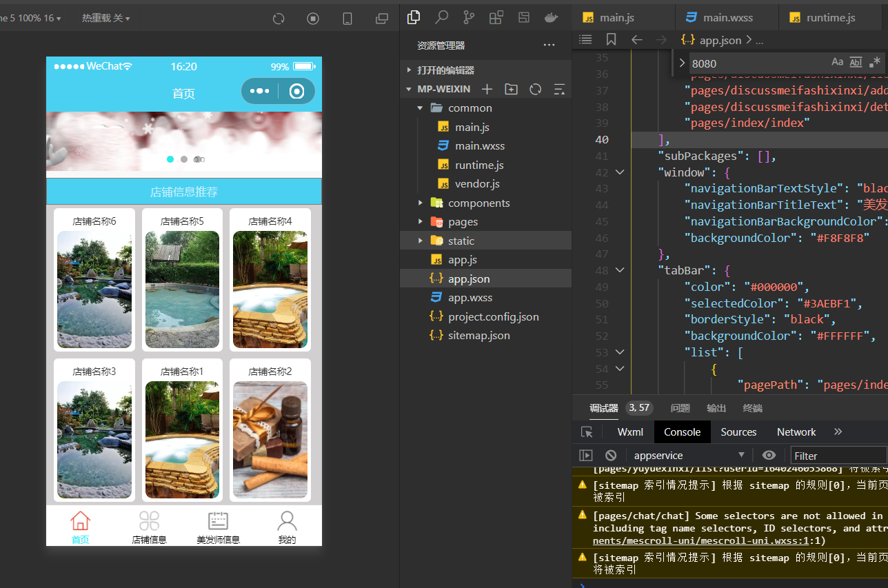Toggle the console sidebar panel

586,456
